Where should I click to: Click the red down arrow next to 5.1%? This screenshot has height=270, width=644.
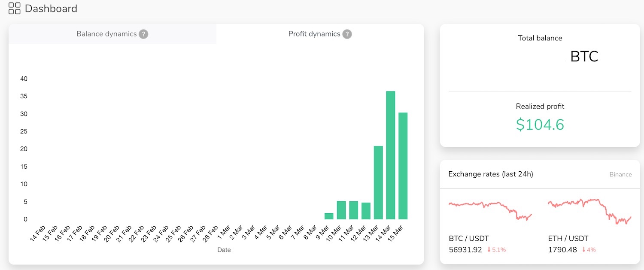[489, 249]
